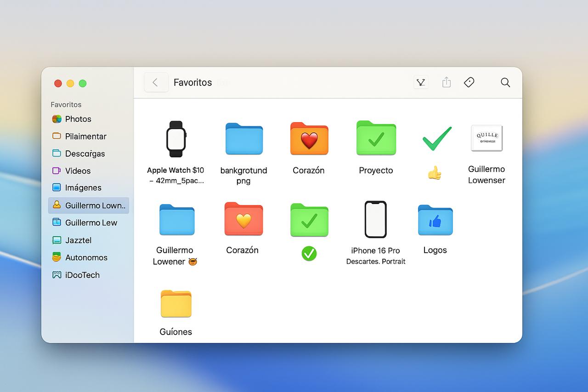
Task: Open Autonomos sidebar item
Action: pos(86,258)
